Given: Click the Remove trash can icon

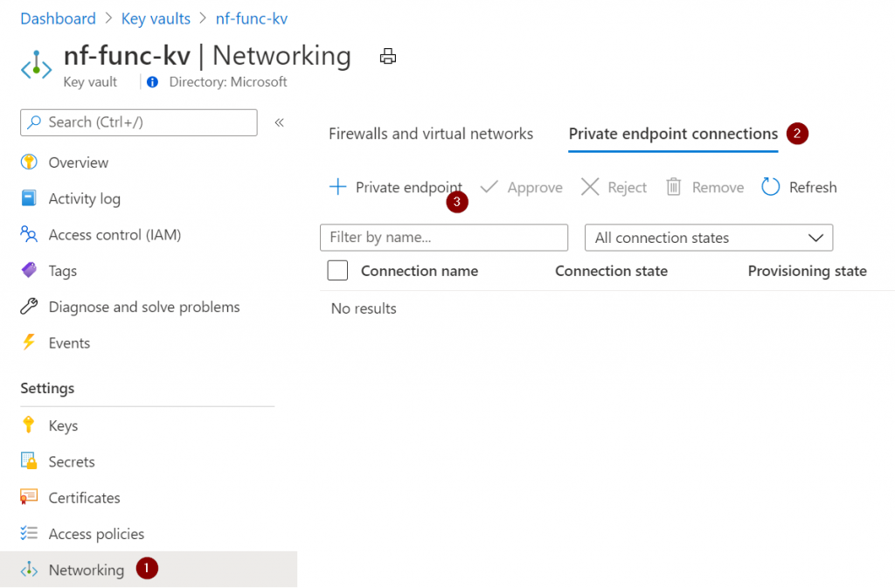Looking at the screenshot, I should tap(674, 186).
